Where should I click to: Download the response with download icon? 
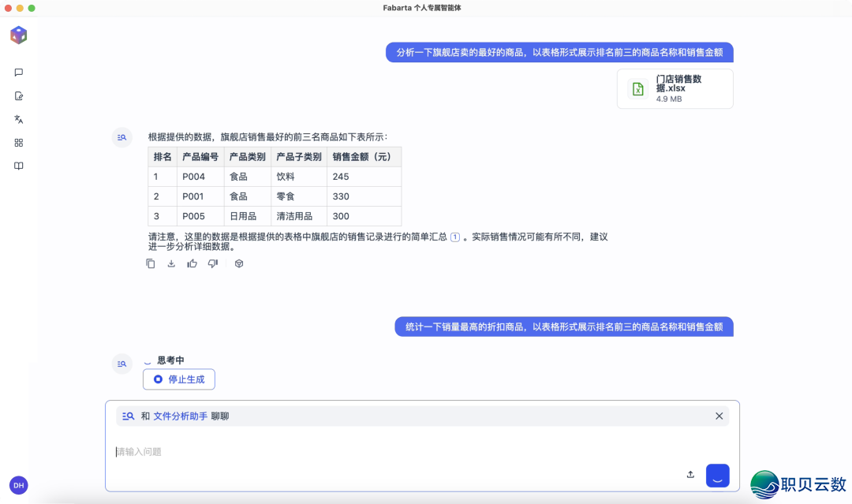(x=171, y=263)
